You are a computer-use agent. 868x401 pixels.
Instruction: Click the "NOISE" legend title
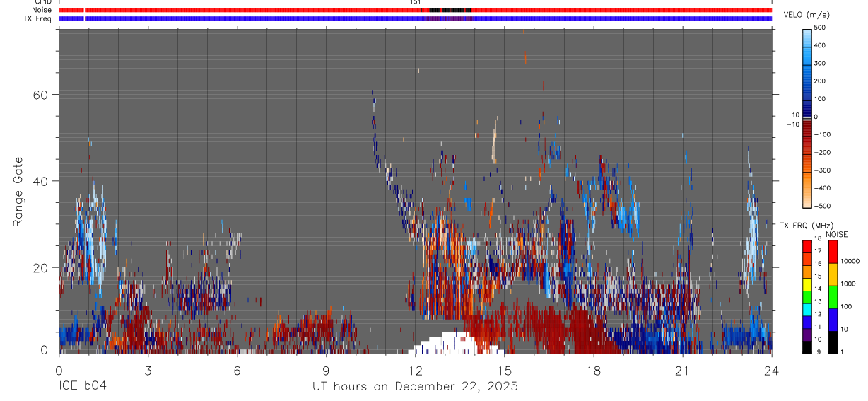click(837, 234)
